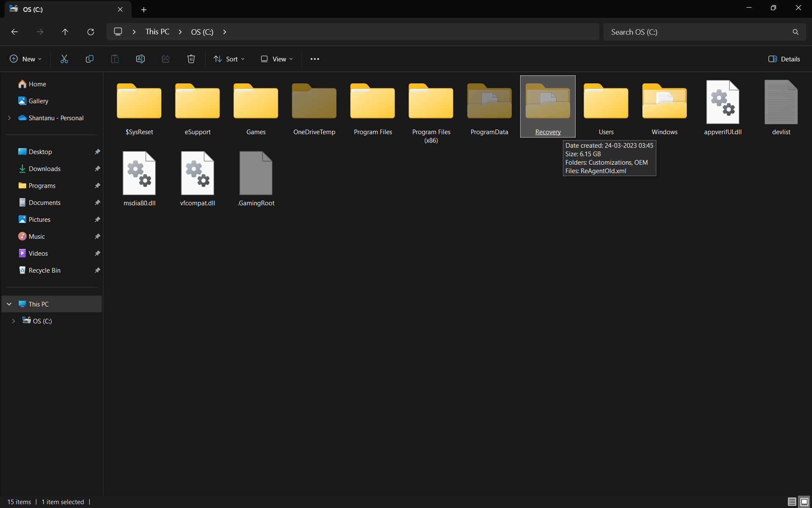812x508 pixels.
Task: Click the Back navigation arrow
Action: pos(14,32)
